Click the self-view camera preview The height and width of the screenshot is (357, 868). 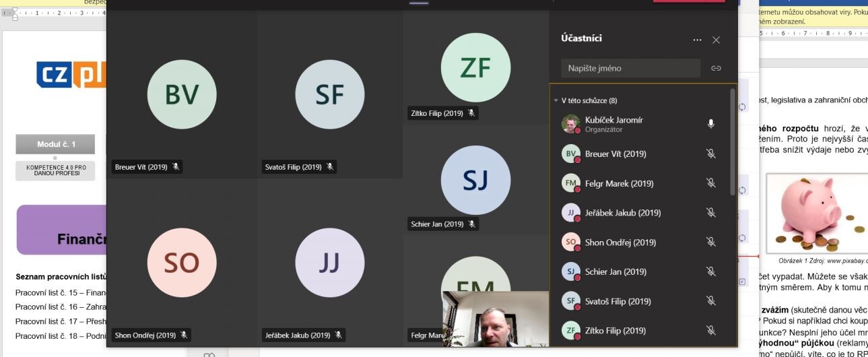pyautogui.click(x=496, y=319)
